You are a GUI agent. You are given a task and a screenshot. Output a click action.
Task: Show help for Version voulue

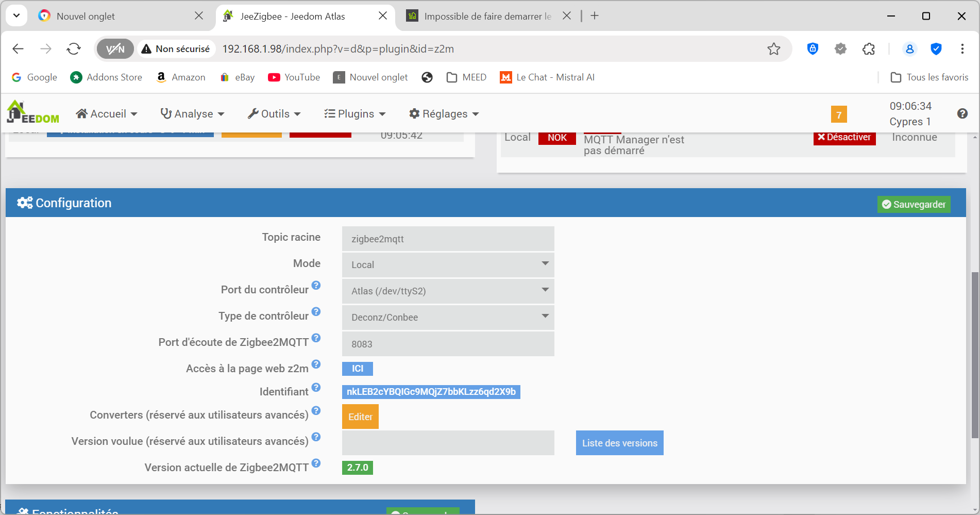pos(316,437)
